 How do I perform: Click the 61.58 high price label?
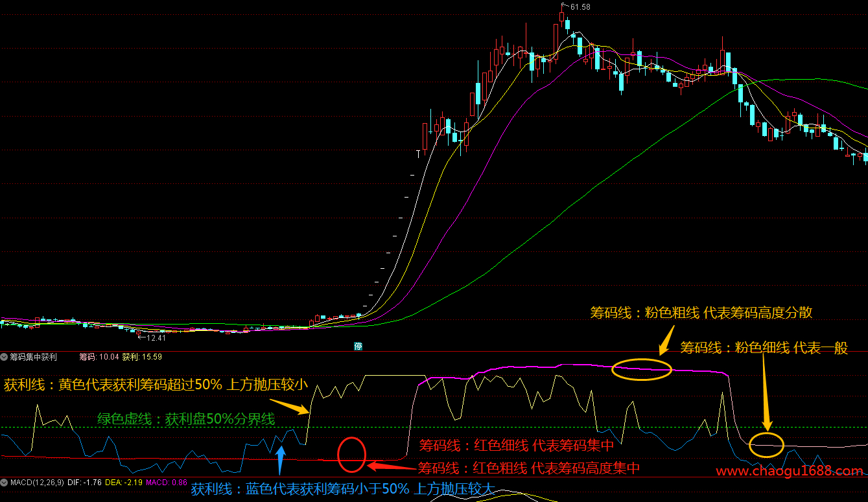tap(580, 7)
